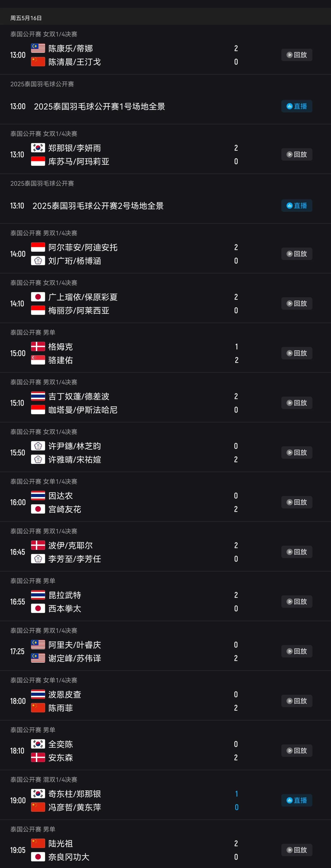Open 2025泰国羽毛球公开赛1号场地全景 title
The height and width of the screenshot is (868, 331).
99,106
